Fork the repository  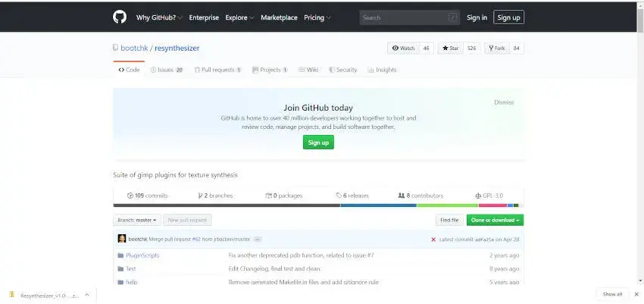496,48
